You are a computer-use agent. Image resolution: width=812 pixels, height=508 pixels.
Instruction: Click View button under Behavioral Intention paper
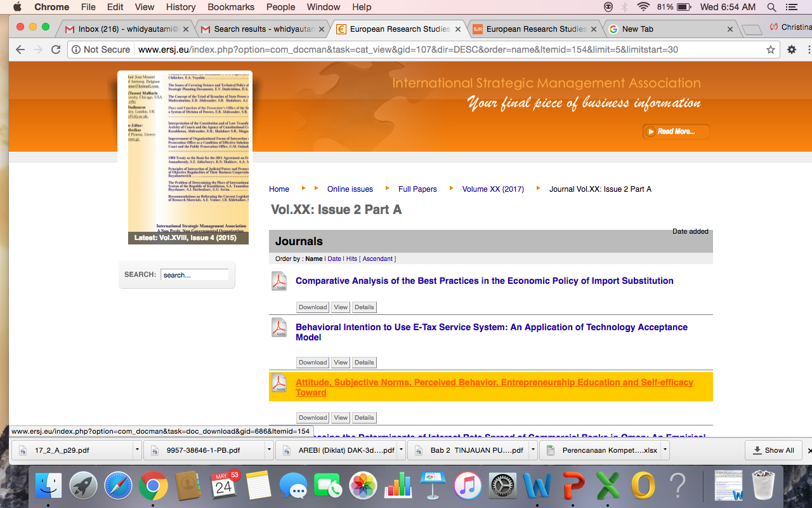coord(341,363)
